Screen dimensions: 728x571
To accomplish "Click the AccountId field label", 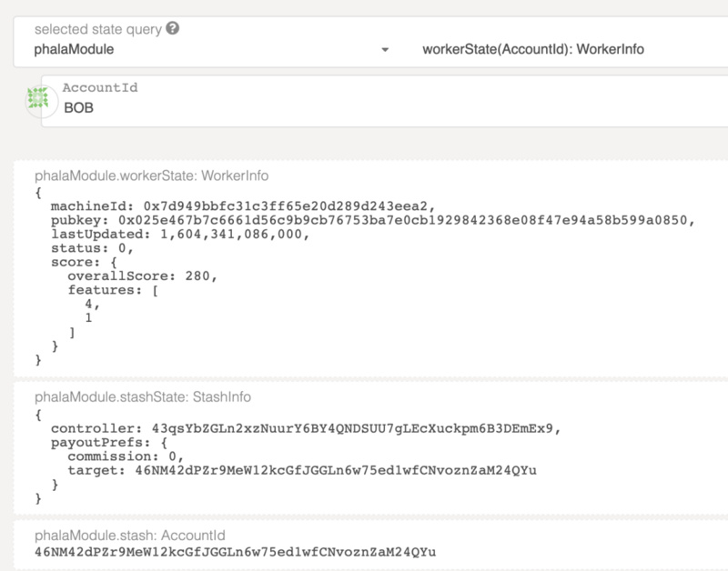I will point(100,87).
